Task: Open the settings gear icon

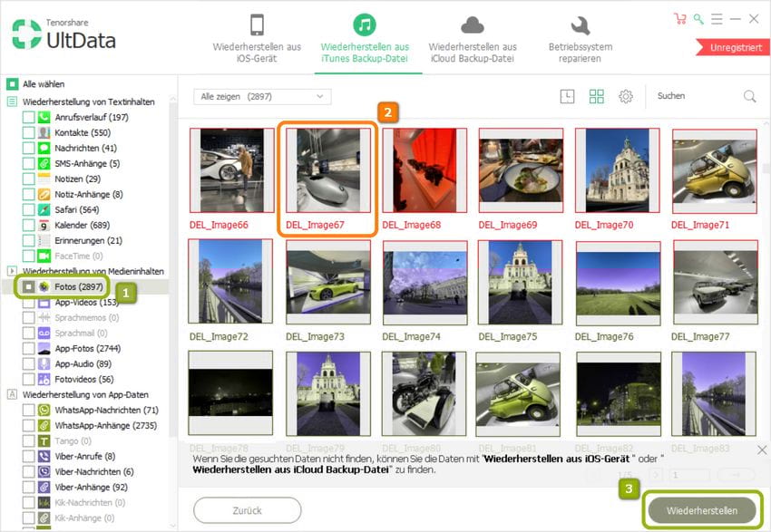Action: [x=626, y=96]
